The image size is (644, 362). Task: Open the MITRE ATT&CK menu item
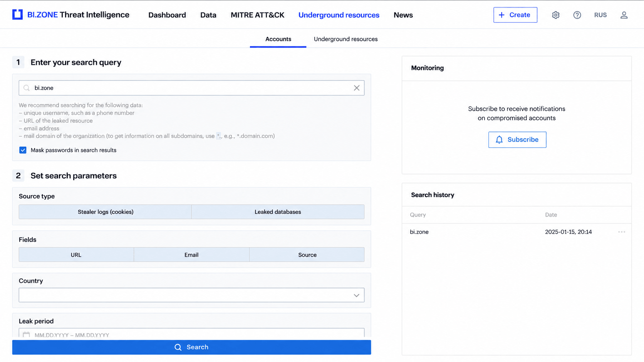(257, 15)
